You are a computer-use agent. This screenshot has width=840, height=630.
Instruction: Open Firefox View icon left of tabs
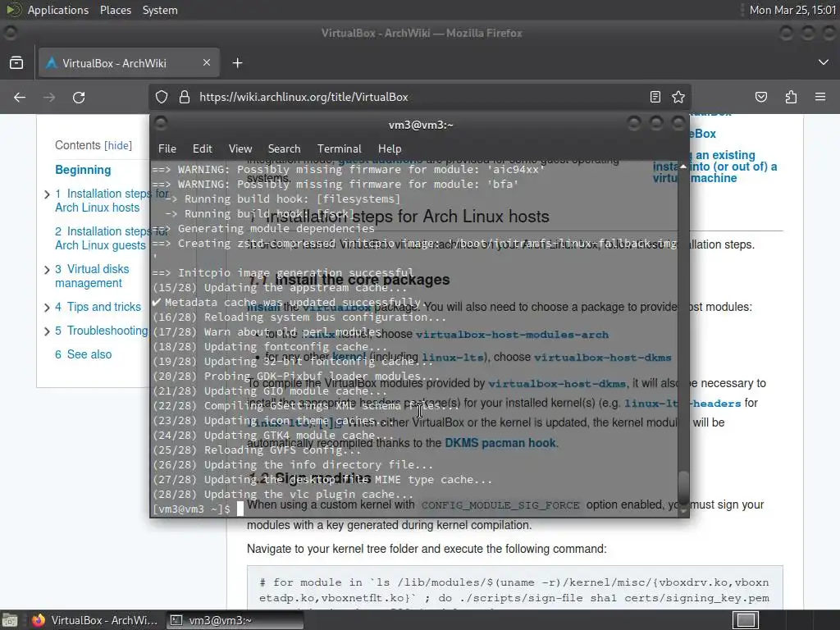point(16,62)
